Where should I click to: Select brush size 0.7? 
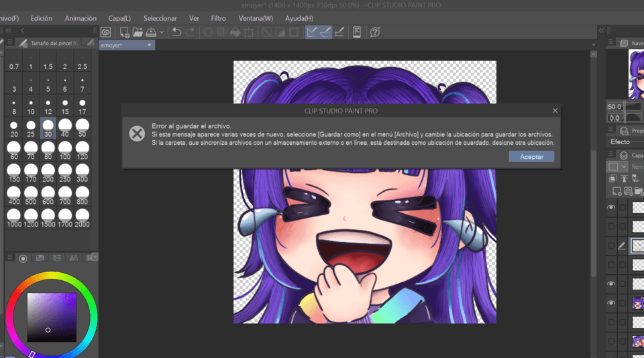14,62
